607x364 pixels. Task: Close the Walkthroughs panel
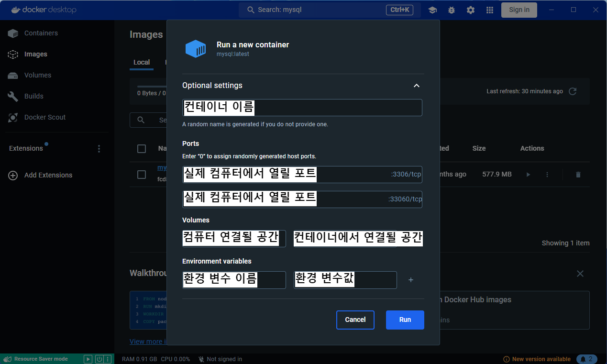coord(580,274)
